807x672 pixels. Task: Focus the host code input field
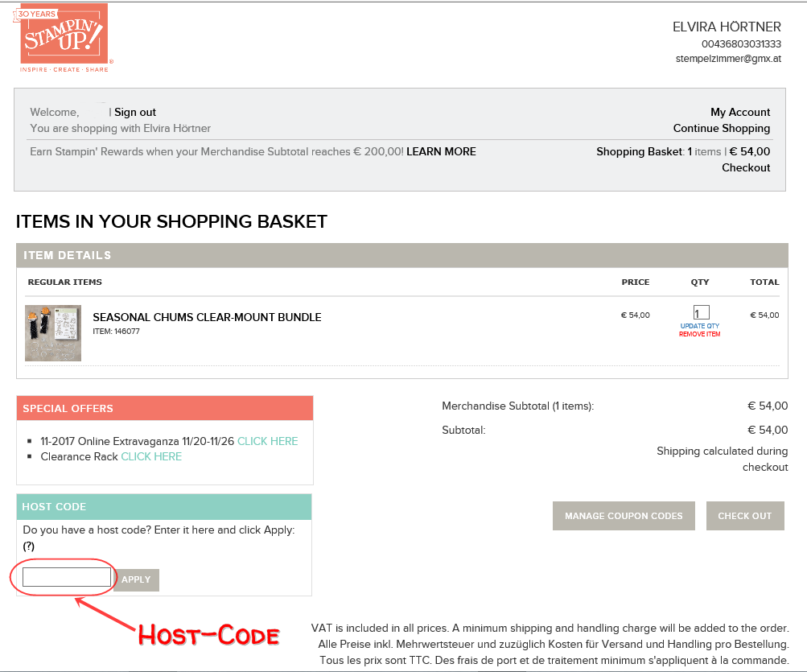click(67, 577)
